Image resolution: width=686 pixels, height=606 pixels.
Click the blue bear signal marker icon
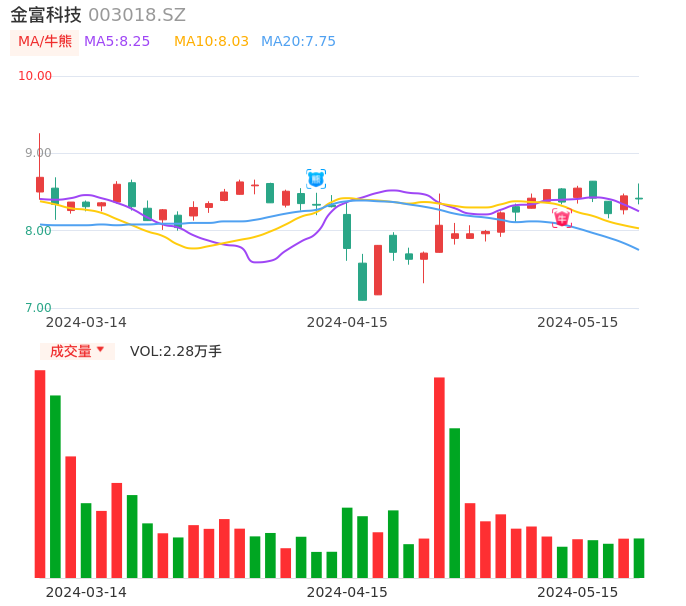[316, 179]
